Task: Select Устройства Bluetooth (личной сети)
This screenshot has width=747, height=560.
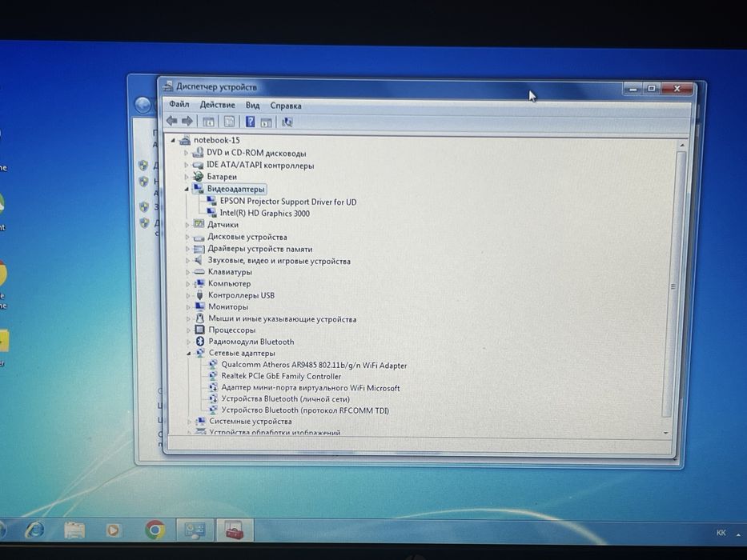Action: [285, 399]
